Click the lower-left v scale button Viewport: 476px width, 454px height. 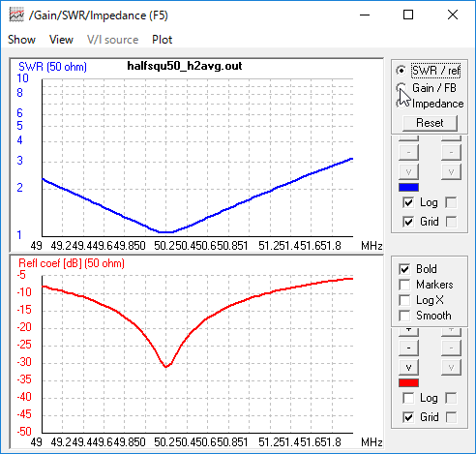click(408, 367)
